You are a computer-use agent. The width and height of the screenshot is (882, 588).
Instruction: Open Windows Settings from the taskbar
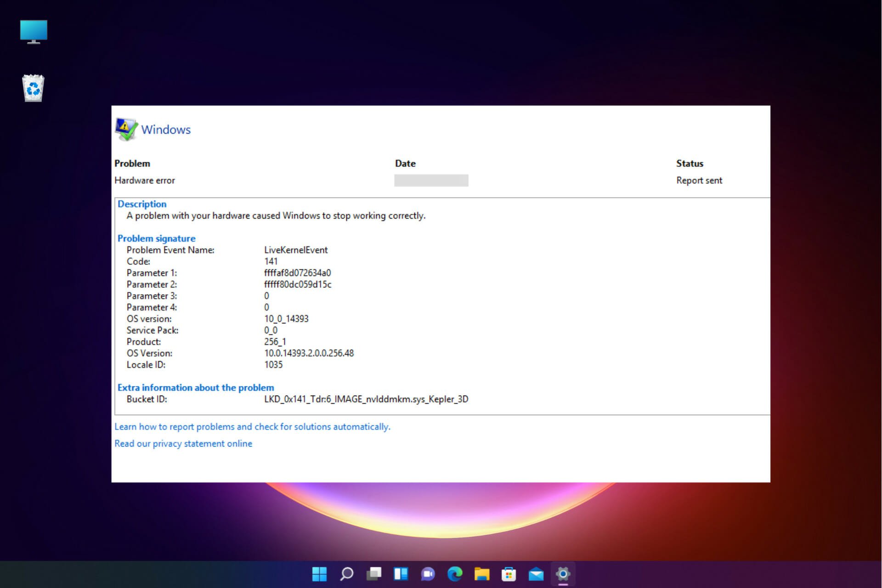[x=563, y=574]
